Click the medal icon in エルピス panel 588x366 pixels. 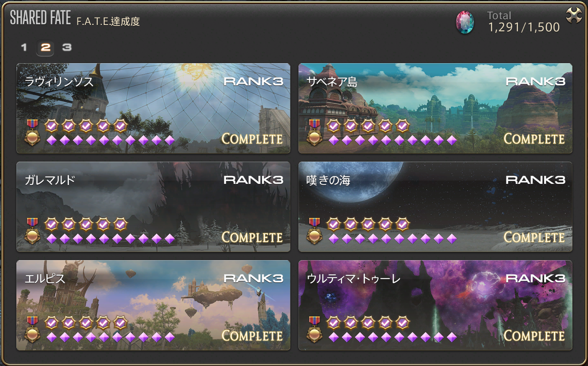[x=32, y=329]
